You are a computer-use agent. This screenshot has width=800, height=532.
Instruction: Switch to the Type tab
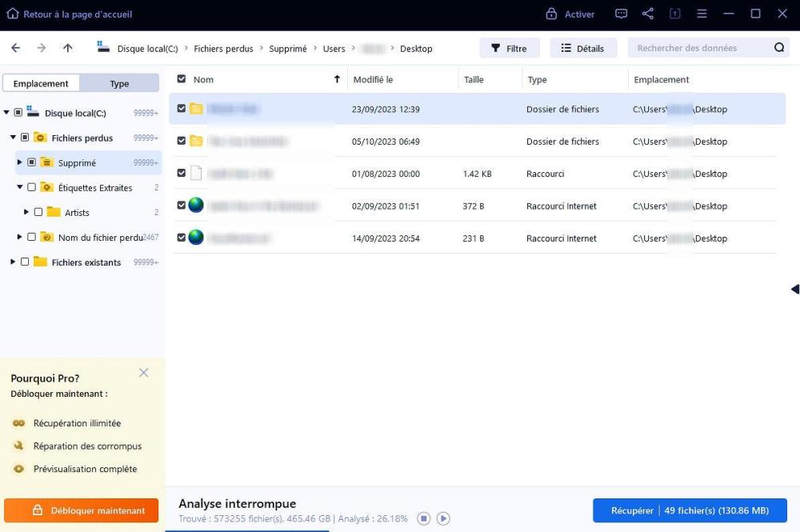pos(119,83)
